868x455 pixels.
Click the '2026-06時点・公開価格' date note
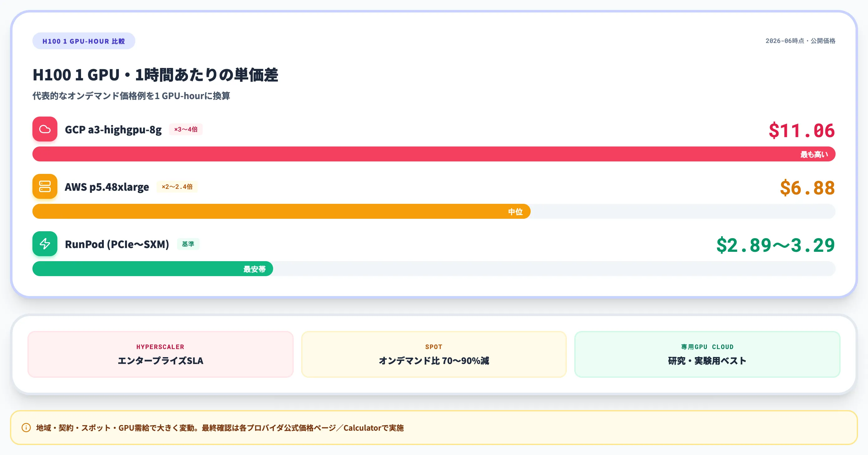[x=800, y=41]
